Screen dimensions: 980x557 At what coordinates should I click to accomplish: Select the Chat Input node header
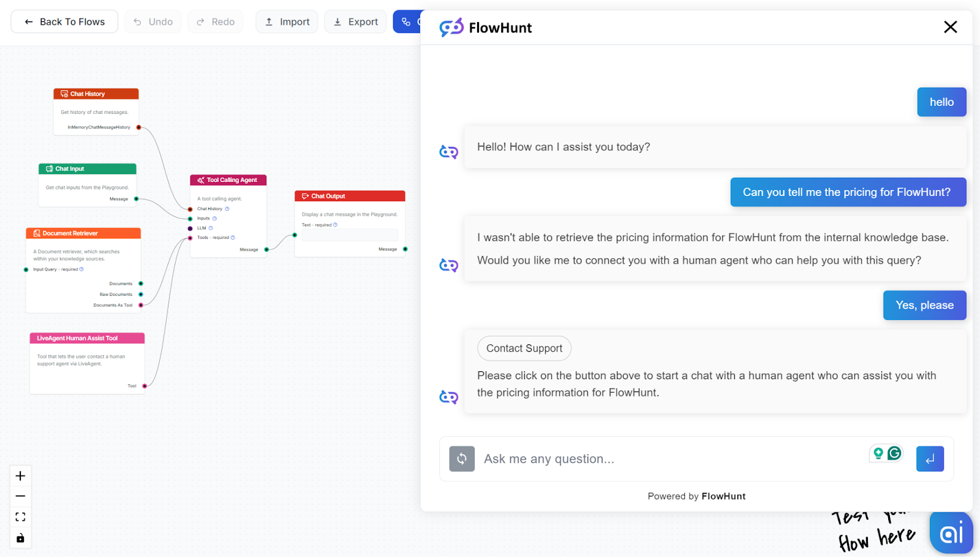(x=88, y=169)
